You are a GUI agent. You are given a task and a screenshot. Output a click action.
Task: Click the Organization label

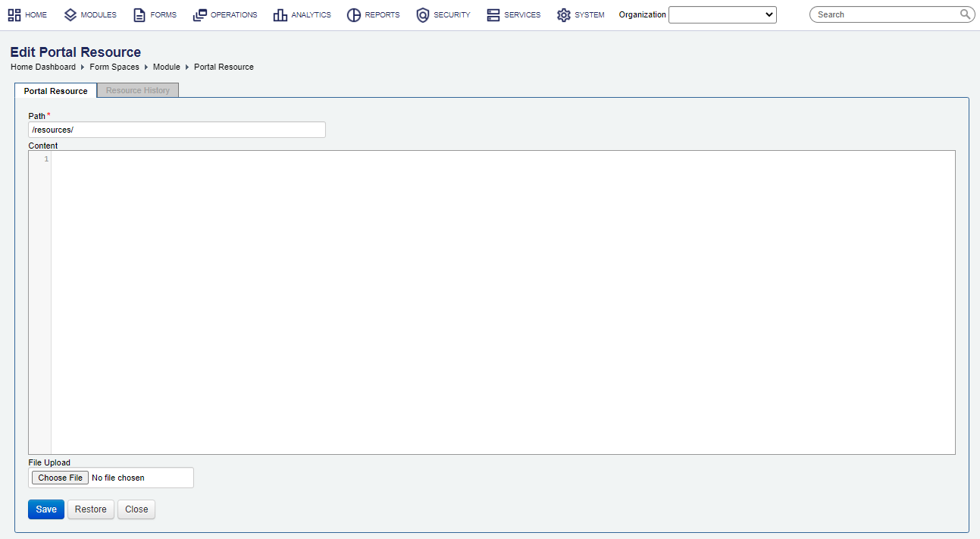[643, 14]
